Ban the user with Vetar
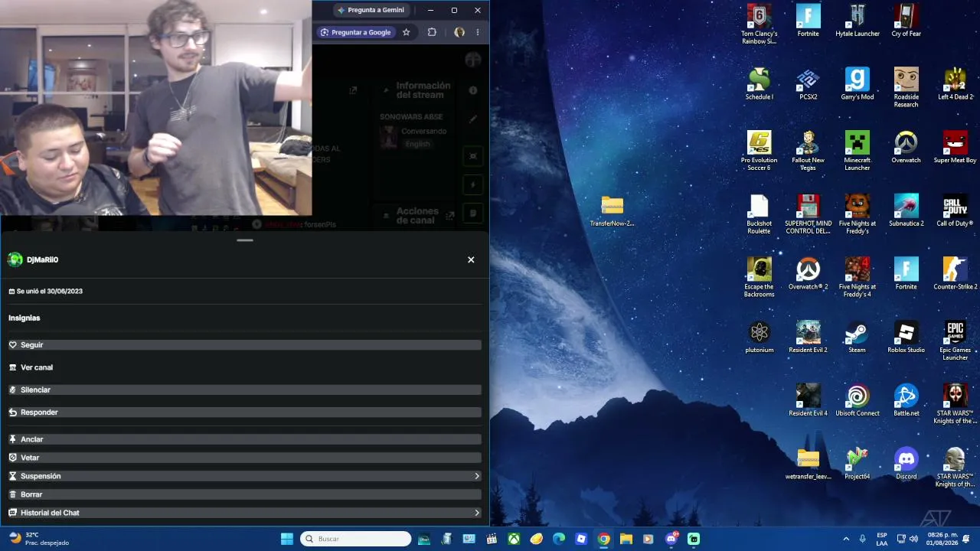Image resolution: width=980 pixels, height=551 pixels. click(245, 458)
